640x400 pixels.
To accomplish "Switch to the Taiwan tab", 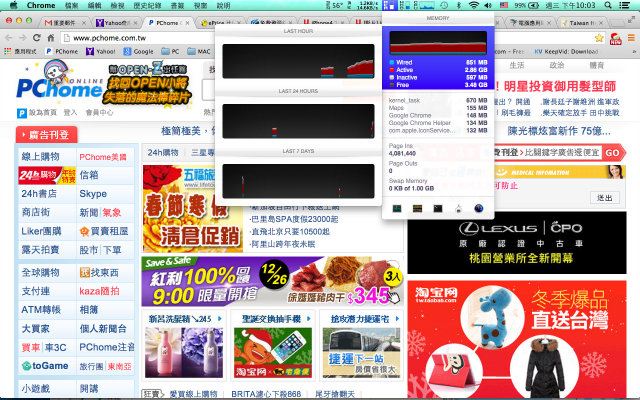I will [582, 23].
